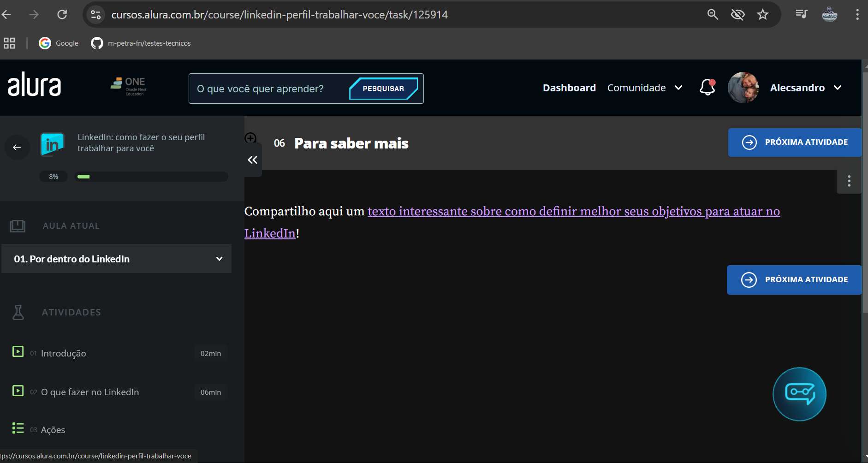868x463 pixels.
Task: Click the list icon next to Ações
Action: pyautogui.click(x=18, y=428)
